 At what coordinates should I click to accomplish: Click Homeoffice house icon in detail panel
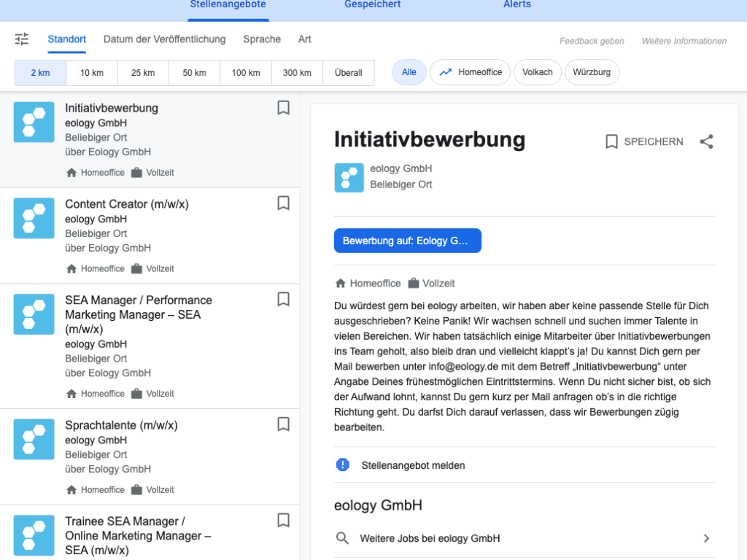click(341, 284)
